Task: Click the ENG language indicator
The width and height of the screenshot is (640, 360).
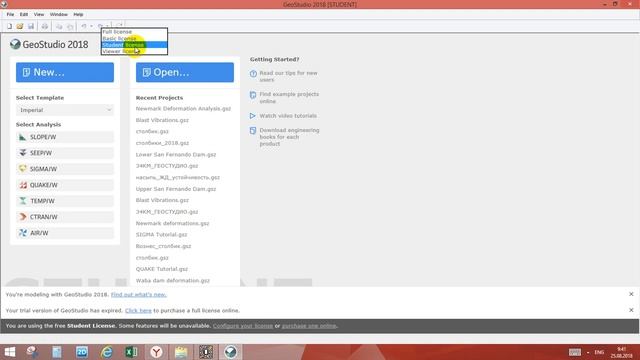Action: pyautogui.click(x=599, y=352)
